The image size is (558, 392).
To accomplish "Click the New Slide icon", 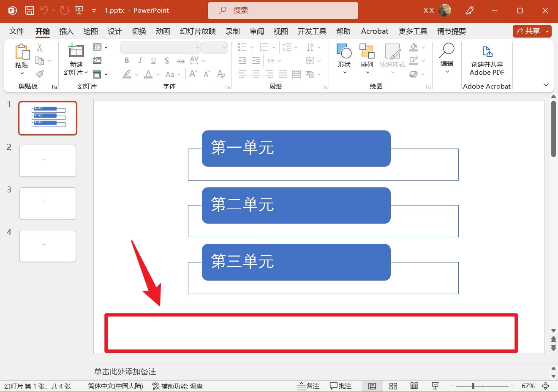I will (x=76, y=50).
